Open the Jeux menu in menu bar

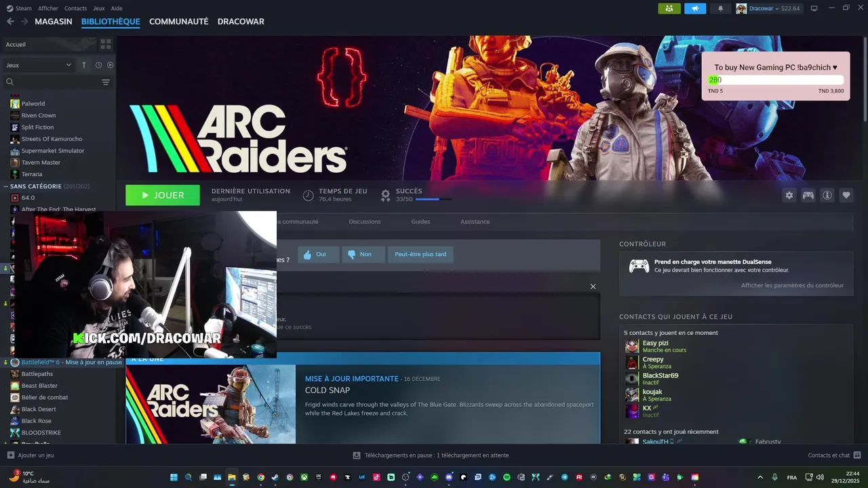pyautogui.click(x=99, y=8)
